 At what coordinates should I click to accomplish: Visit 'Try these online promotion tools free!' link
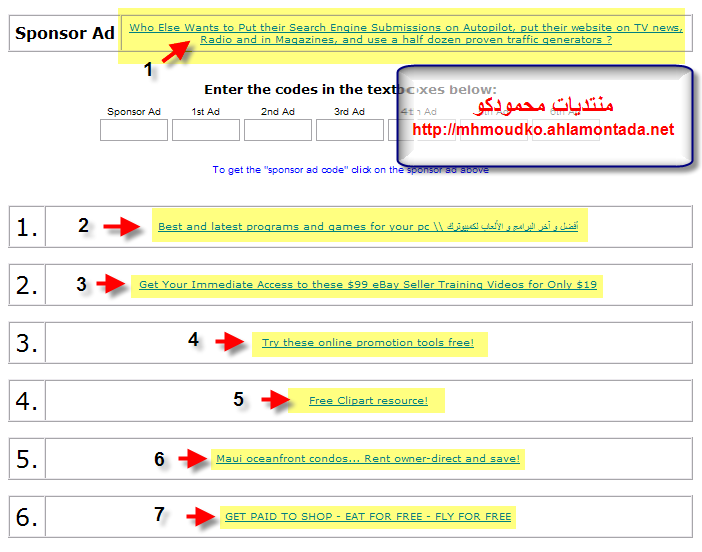click(367, 343)
